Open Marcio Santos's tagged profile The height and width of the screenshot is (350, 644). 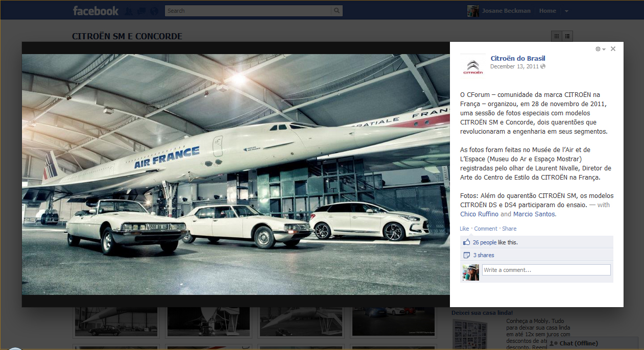coord(534,214)
